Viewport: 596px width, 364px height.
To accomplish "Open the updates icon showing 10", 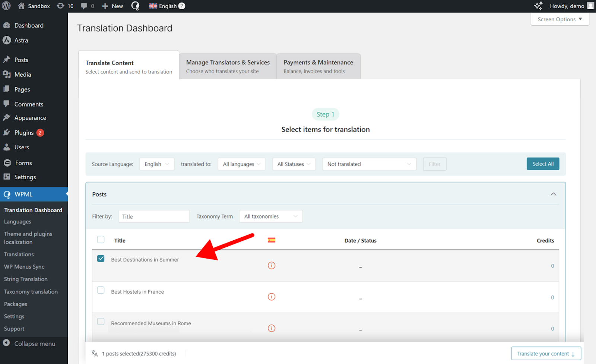I will click(65, 6).
